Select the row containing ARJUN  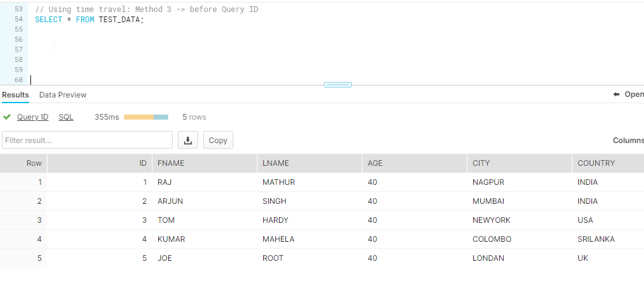322,201
